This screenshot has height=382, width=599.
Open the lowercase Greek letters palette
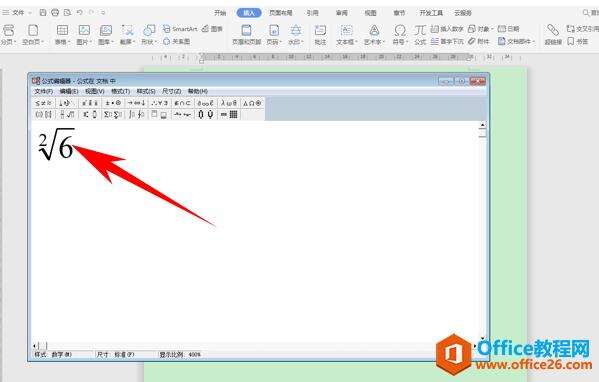229,103
